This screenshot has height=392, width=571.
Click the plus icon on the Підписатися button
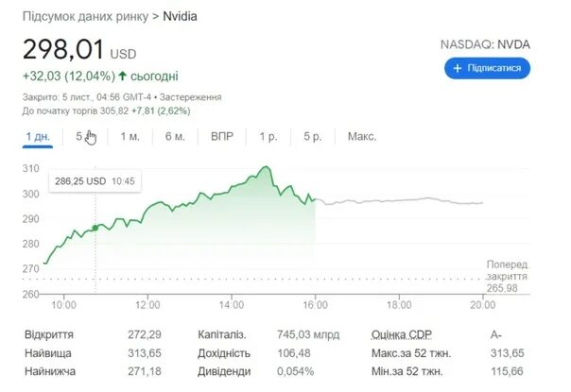coord(458,69)
